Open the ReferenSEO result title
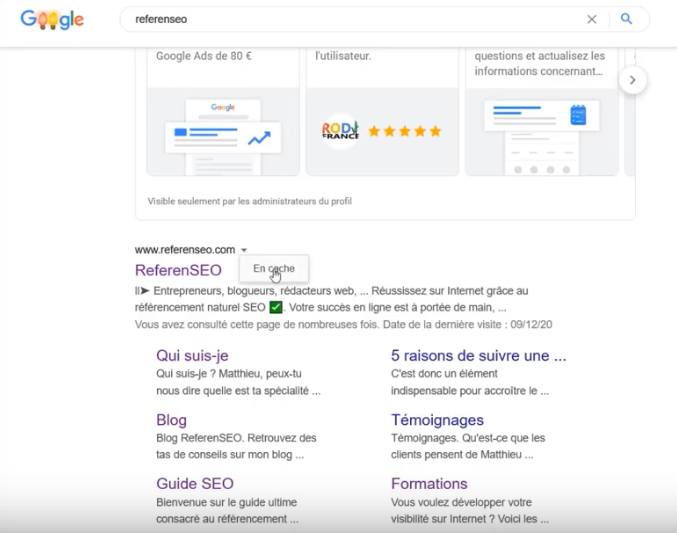677x533 pixels. point(178,270)
